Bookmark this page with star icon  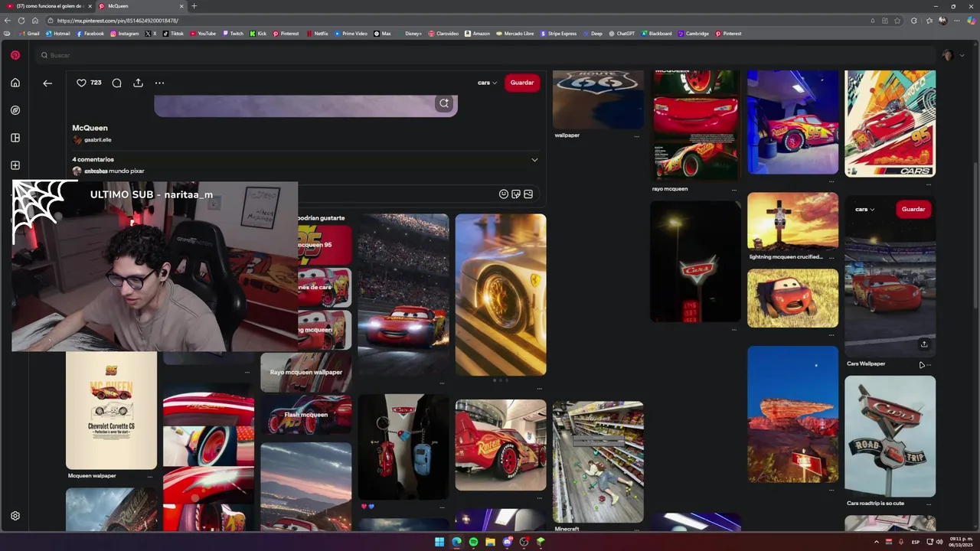[897, 21]
